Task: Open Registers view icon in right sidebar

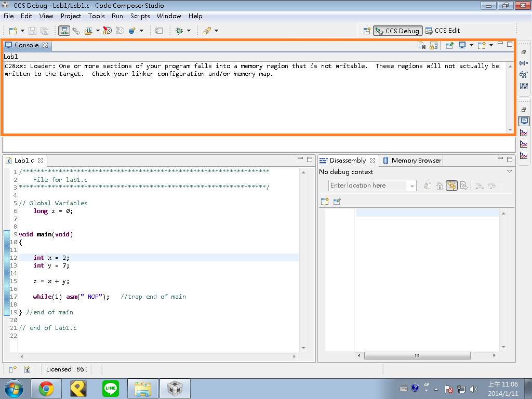Action: point(524,85)
